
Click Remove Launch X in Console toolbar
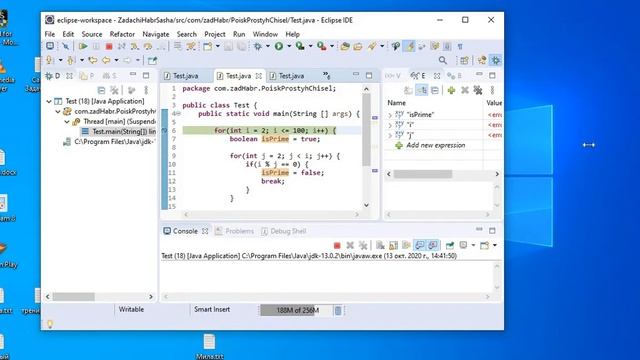pyautogui.click(x=350, y=245)
